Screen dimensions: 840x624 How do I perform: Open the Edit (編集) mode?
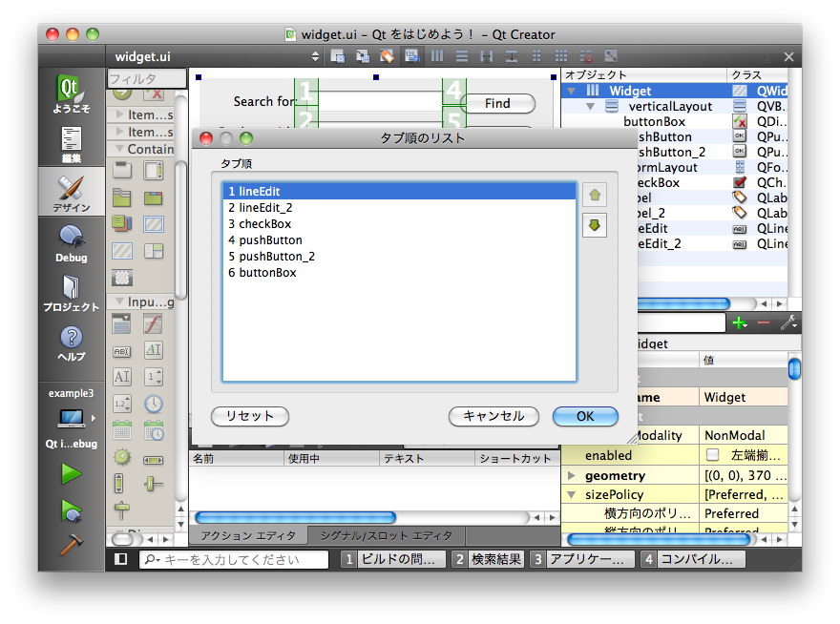pyautogui.click(x=71, y=143)
